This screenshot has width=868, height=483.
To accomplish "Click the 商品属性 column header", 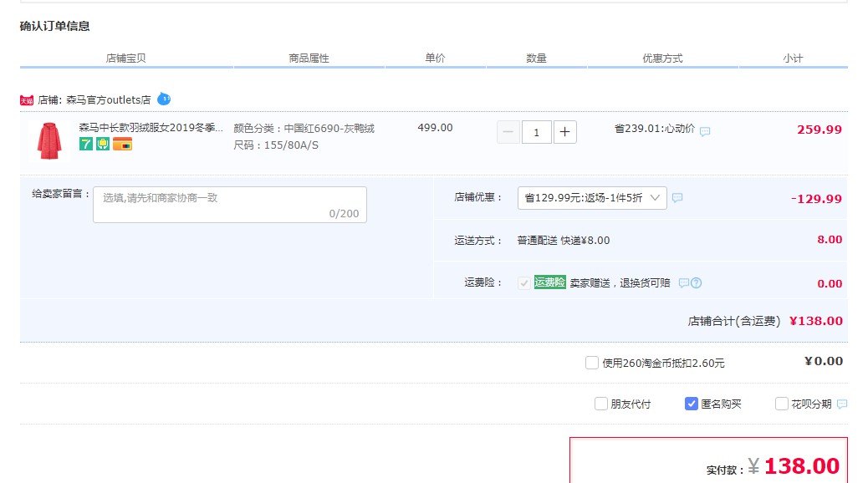I will pos(309,58).
